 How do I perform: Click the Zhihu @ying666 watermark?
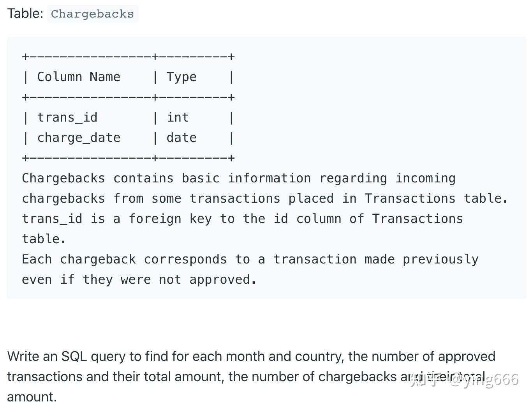tap(464, 379)
